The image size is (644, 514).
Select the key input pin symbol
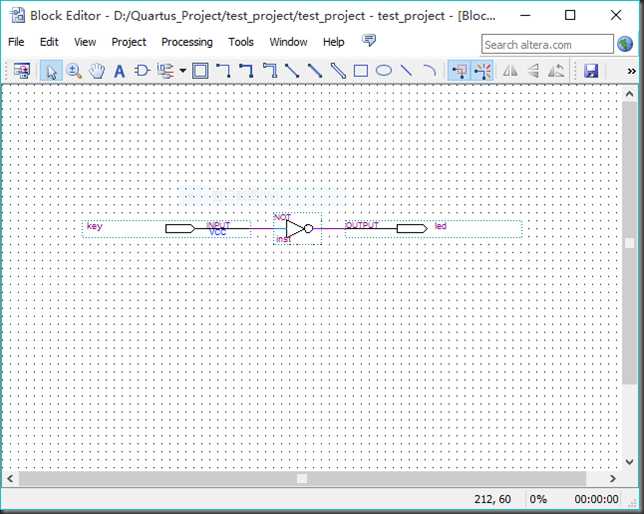coord(166,229)
